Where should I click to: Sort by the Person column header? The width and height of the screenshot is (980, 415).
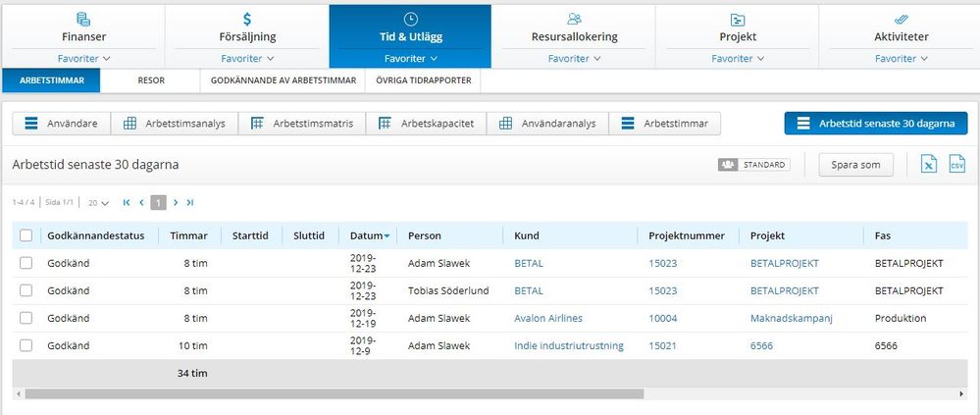coord(425,235)
